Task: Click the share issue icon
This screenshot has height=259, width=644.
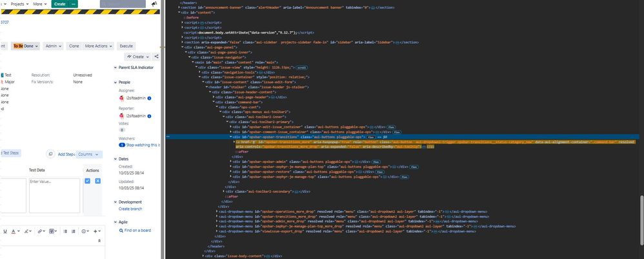Action: [156, 57]
